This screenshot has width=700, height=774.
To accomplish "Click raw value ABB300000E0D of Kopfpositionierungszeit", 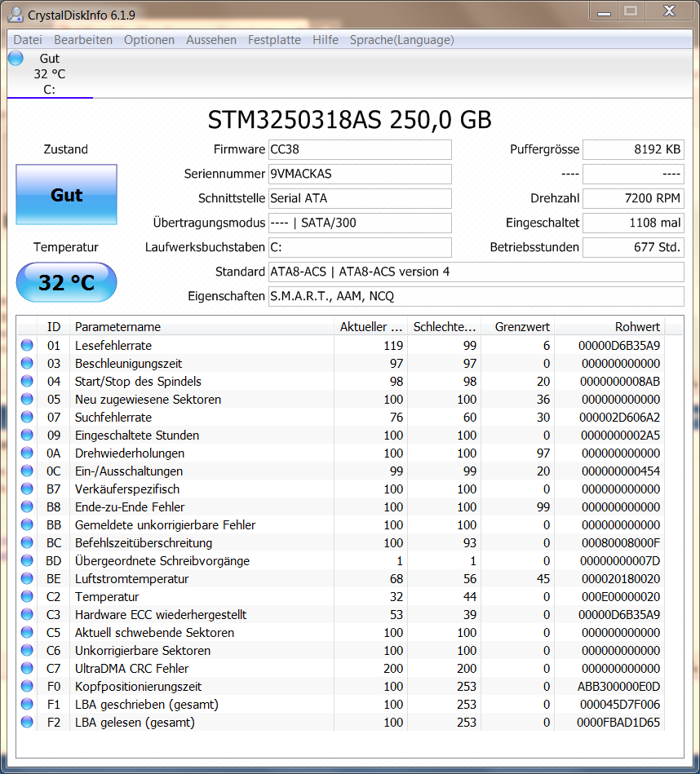I will click(x=618, y=687).
